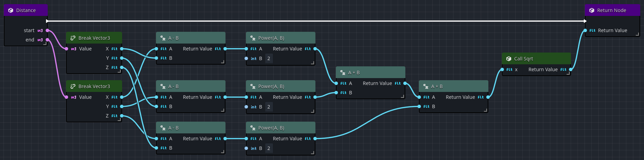
Task: Click the operator icon of the topmost Power(A, B) node
Action: coord(253,38)
